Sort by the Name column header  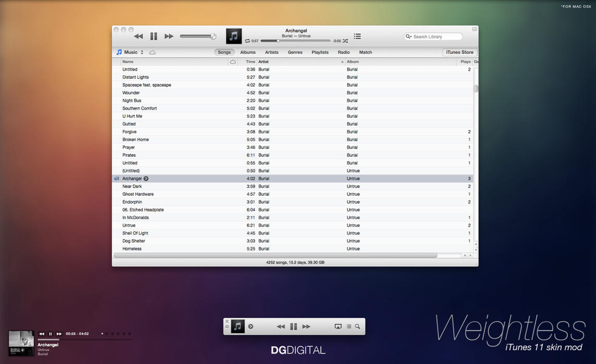pyautogui.click(x=175, y=62)
